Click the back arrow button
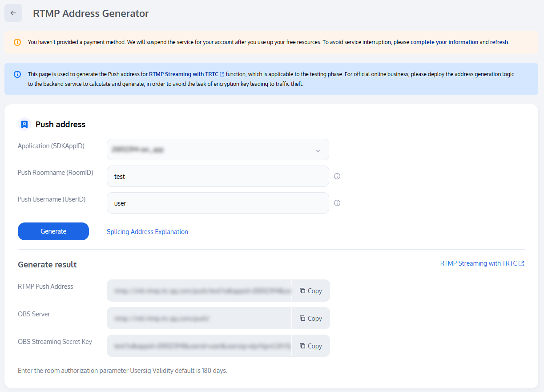 coord(13,13)
